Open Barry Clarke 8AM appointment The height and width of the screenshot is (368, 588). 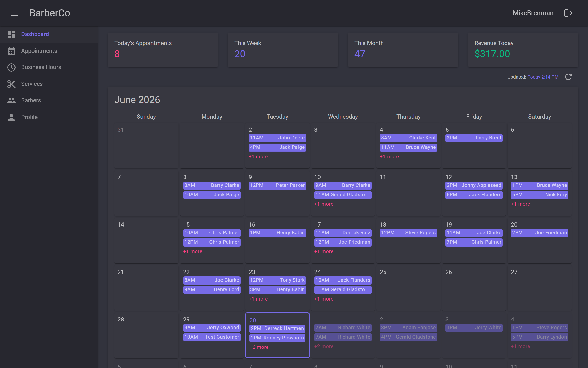212,185
